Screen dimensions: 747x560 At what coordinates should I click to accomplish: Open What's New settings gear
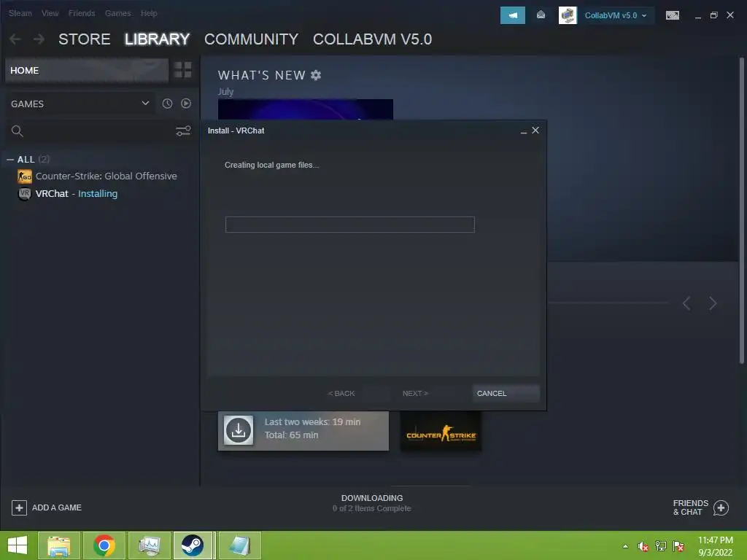point(316,75)
